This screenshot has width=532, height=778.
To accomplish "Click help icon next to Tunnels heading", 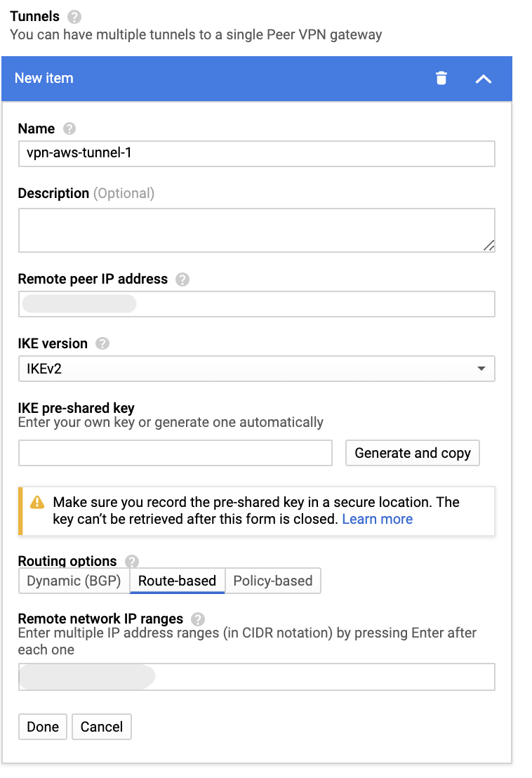I will pos(75,16).
